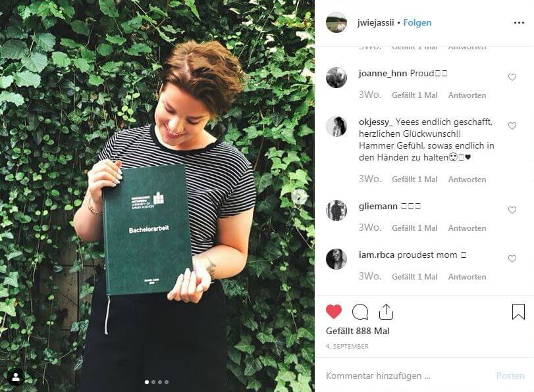
Task: Like joanne_hnn's comment heart
Action: point(512,77)
